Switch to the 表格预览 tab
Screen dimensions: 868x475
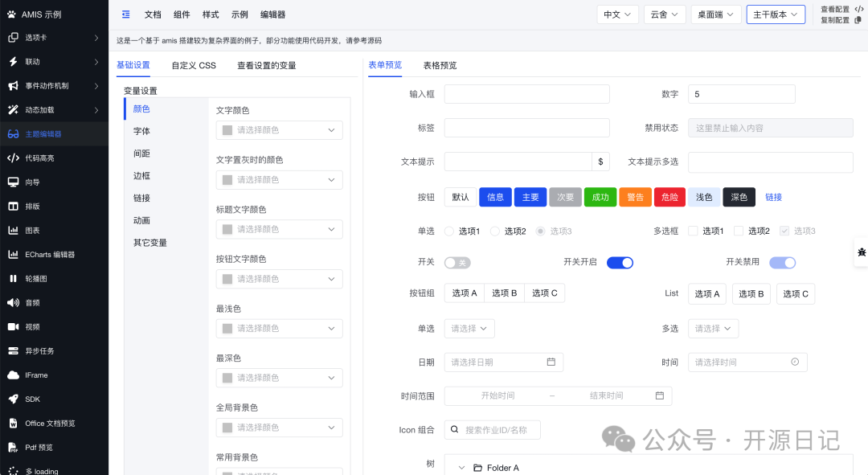coord(440,65)
